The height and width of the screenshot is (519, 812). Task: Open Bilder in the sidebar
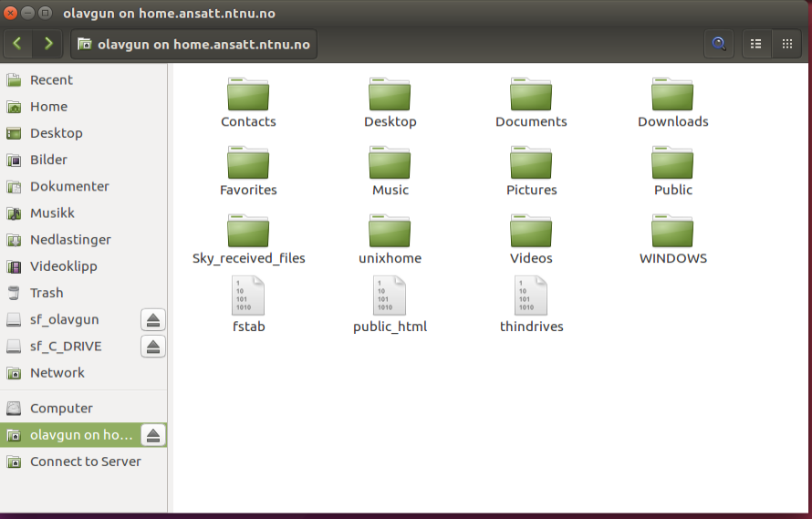[x=83, y=160]
